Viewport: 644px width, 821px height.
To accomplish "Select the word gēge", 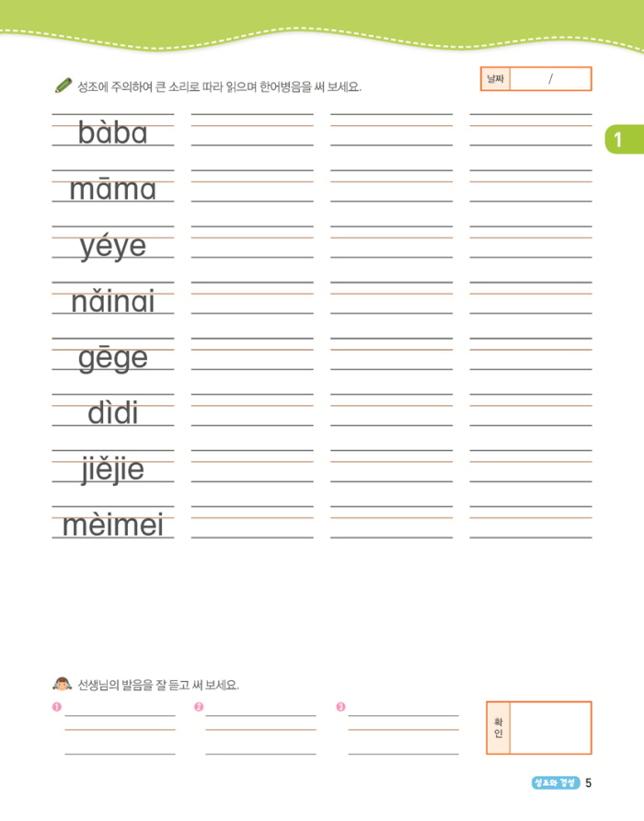I will [x=113, y=359].
